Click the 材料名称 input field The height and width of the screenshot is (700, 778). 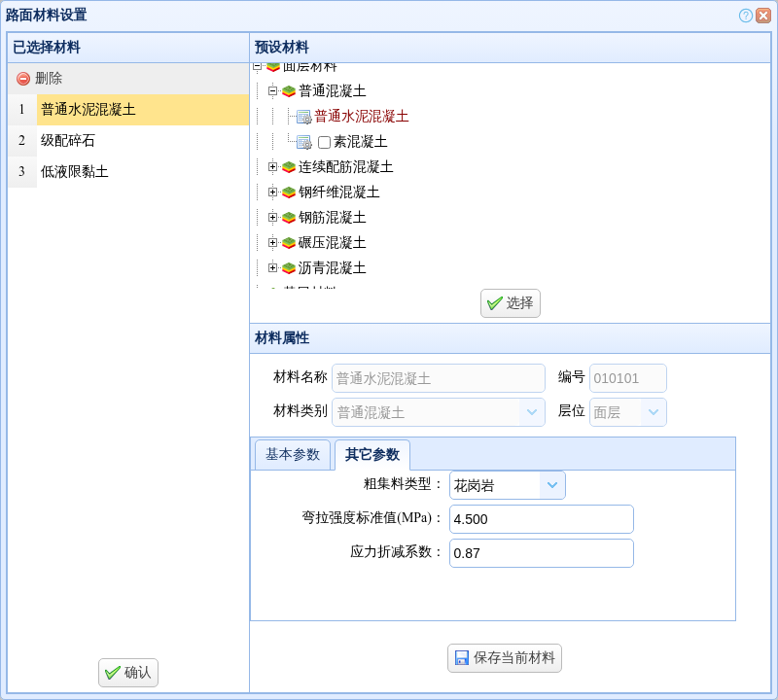point(439,378)
